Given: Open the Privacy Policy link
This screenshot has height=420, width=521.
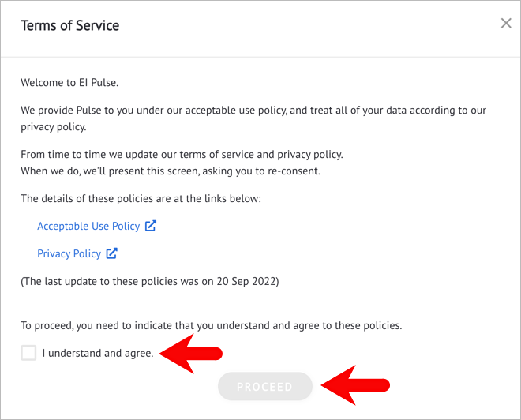Looking at the screenshot, I should pyautogui.click(x=69, y=253).
